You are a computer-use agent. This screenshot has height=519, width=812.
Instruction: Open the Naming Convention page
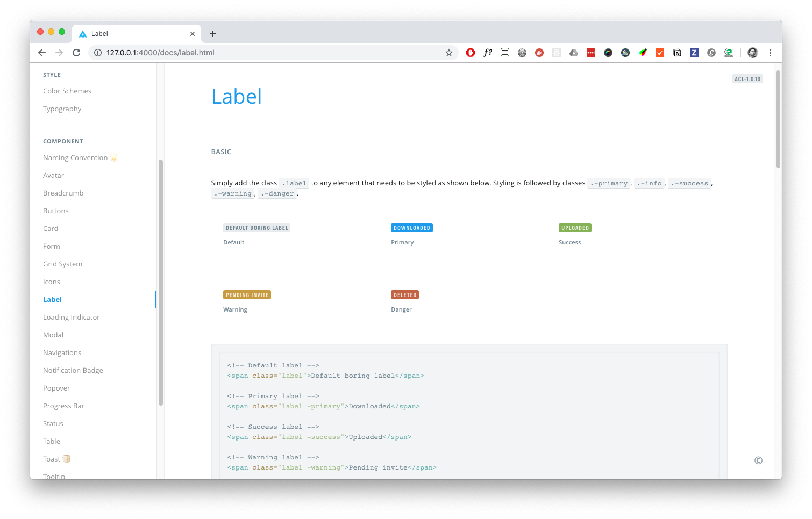click(75, 158)
